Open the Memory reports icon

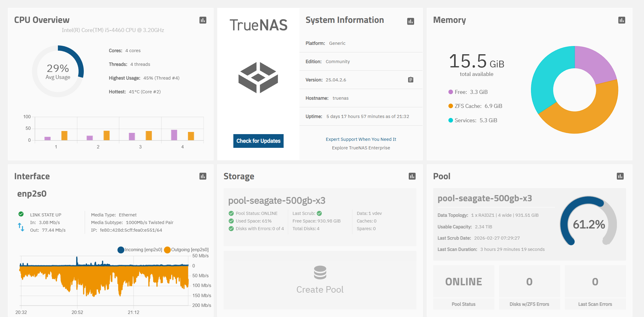point(622,20)
